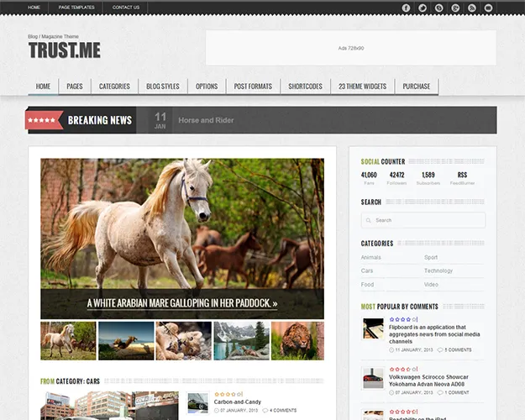Click the Search input field in the sidebar
This screenshot has width=525, height=420.
423,220
